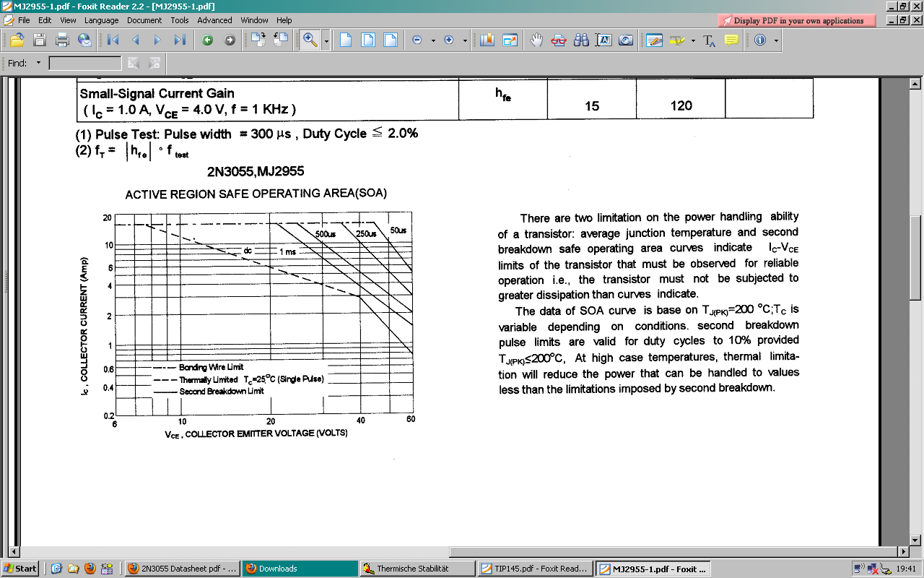The height and width of the screenshot is (578, 924).
Task: Select the text formatting TA tool
Action: [x=709, y=40]
